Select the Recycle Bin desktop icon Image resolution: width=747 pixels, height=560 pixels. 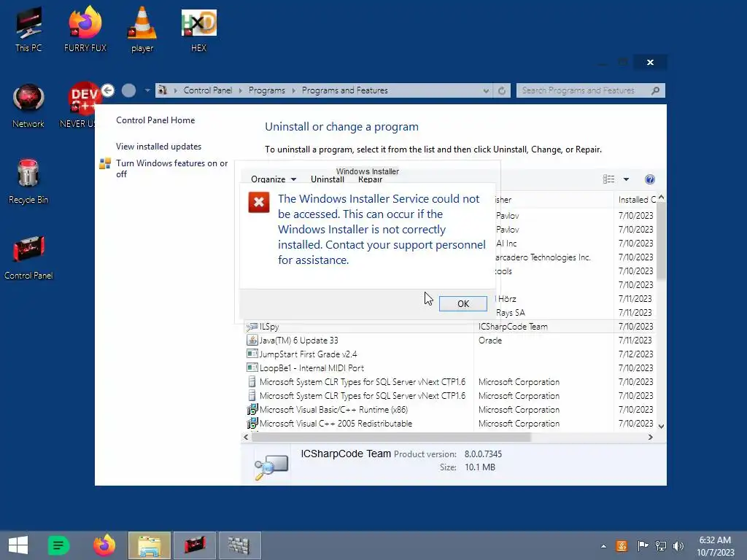(x=28, y=182)
